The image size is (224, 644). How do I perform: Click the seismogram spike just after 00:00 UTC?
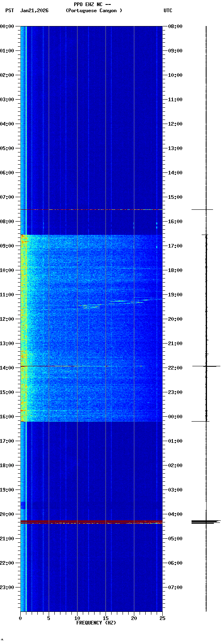[x=200, y=421]
